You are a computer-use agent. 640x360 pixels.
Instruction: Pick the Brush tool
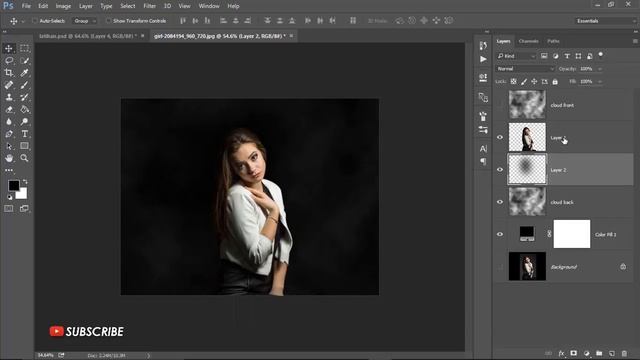coord(24,85)
